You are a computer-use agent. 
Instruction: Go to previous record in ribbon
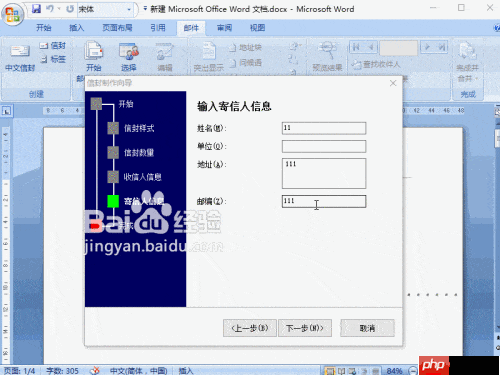(371, 47)
